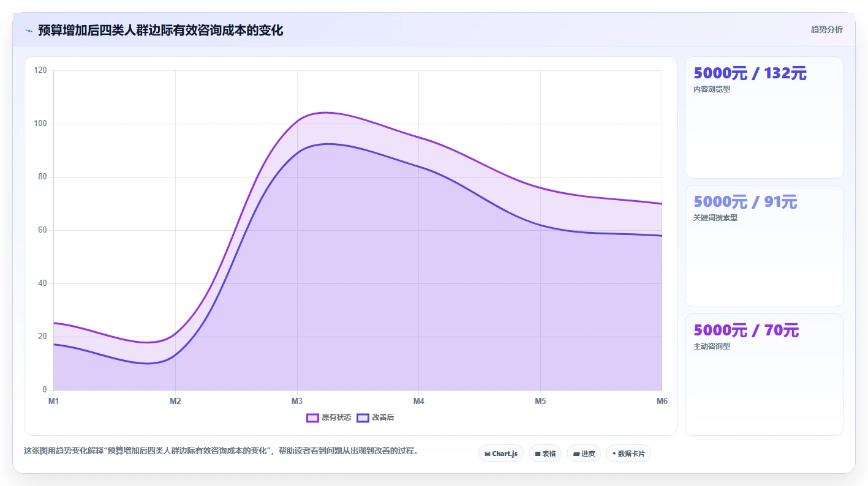Click the 120 y-axis value

coord(40,70)
